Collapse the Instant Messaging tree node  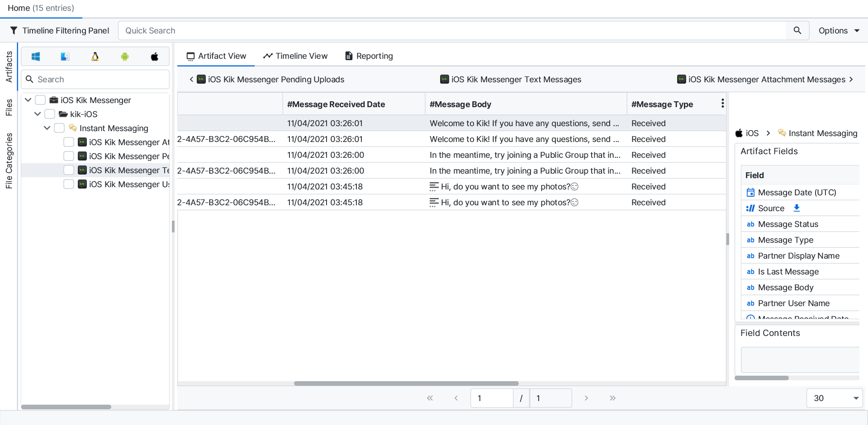47,128
